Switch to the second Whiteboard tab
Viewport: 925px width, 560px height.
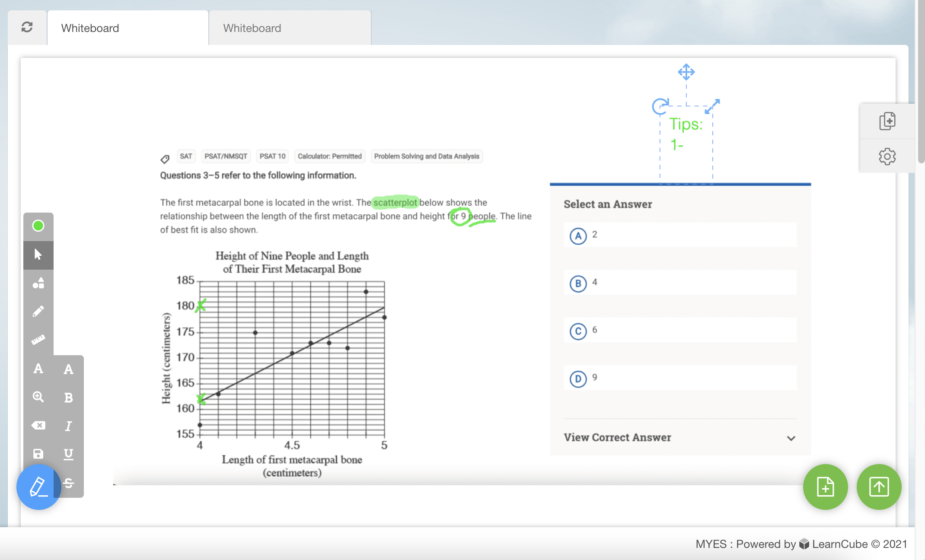point(252,28)
